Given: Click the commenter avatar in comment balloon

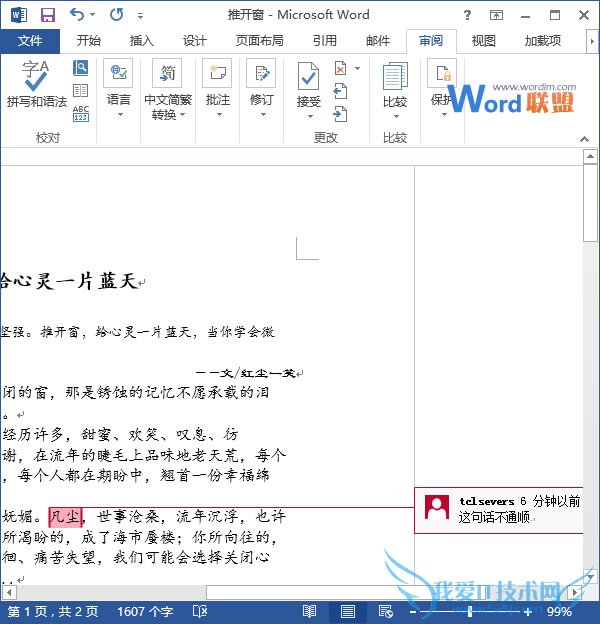Looking at the screenshot, I should point(437,507).
